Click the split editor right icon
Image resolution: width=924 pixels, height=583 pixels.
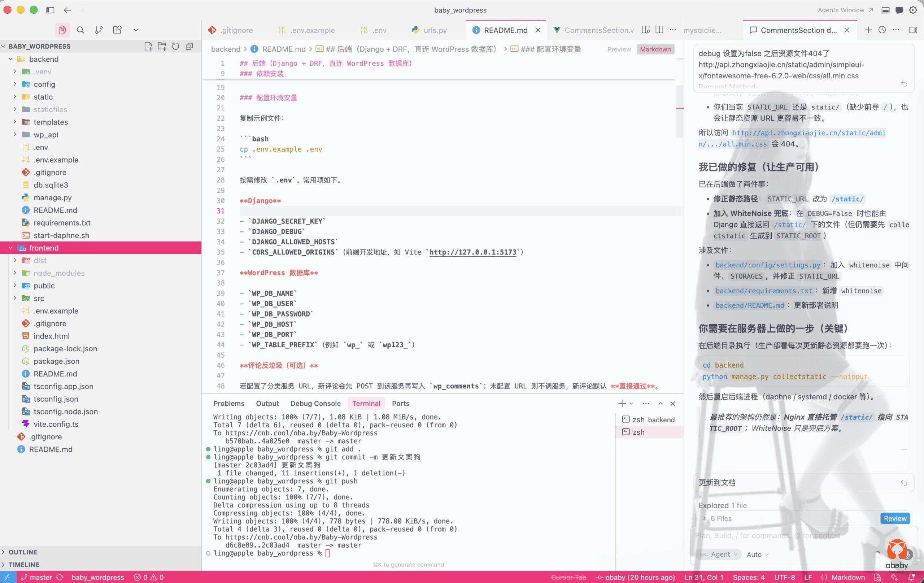point(659,30)
